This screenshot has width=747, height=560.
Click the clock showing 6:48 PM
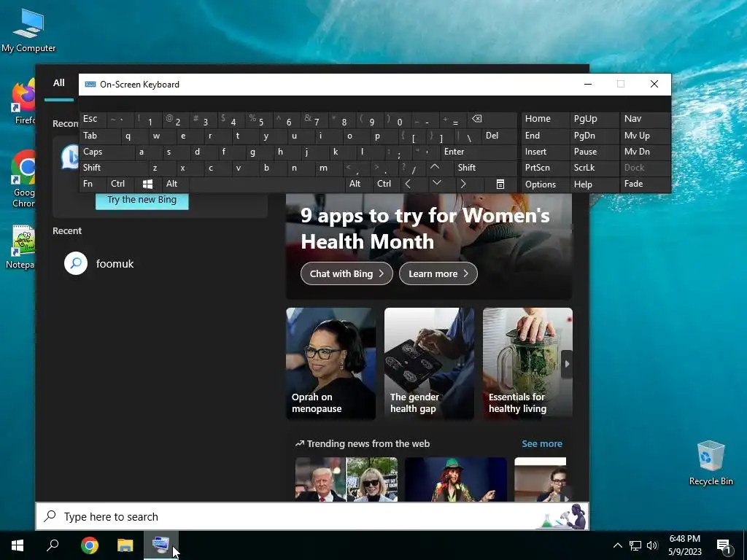(684, 539)
